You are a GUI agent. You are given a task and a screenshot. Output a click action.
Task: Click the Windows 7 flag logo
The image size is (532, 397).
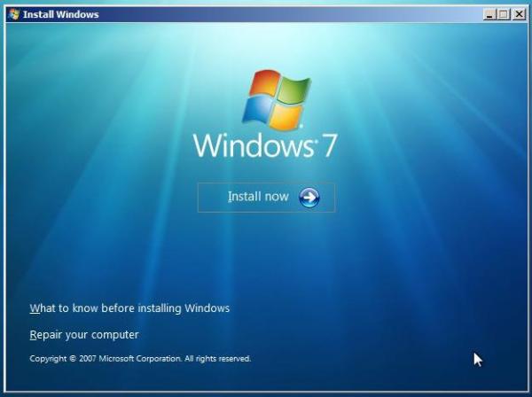(x=276, y=99)
